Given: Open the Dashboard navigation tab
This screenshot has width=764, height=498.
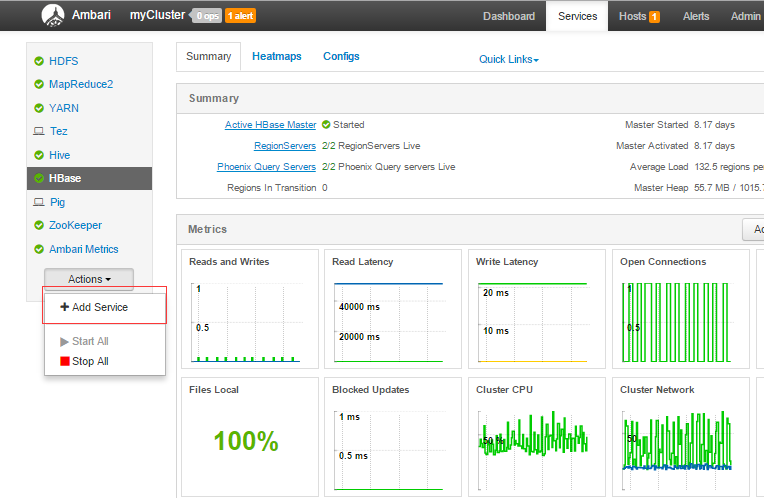Looking at the screenshot, I should click(509, 16).
